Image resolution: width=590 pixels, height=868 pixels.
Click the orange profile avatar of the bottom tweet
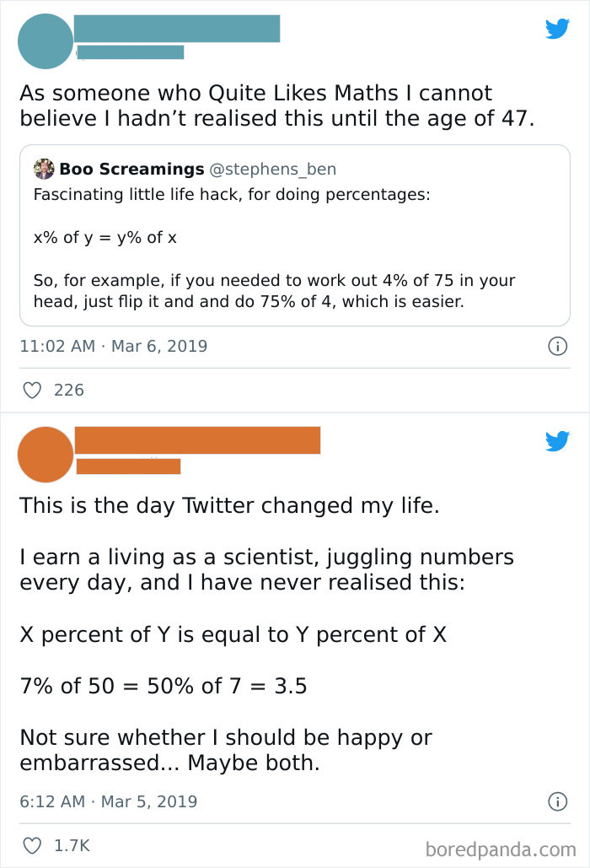click(x=46, y=454)
